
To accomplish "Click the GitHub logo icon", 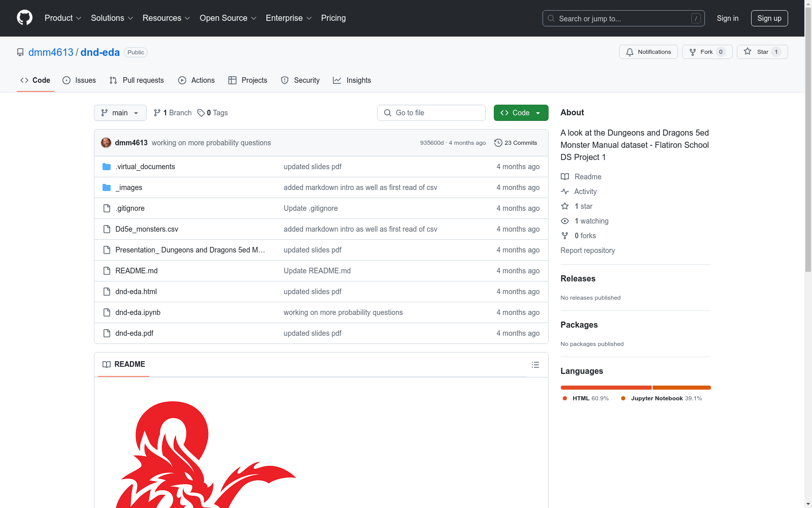I will pos(24,18).
